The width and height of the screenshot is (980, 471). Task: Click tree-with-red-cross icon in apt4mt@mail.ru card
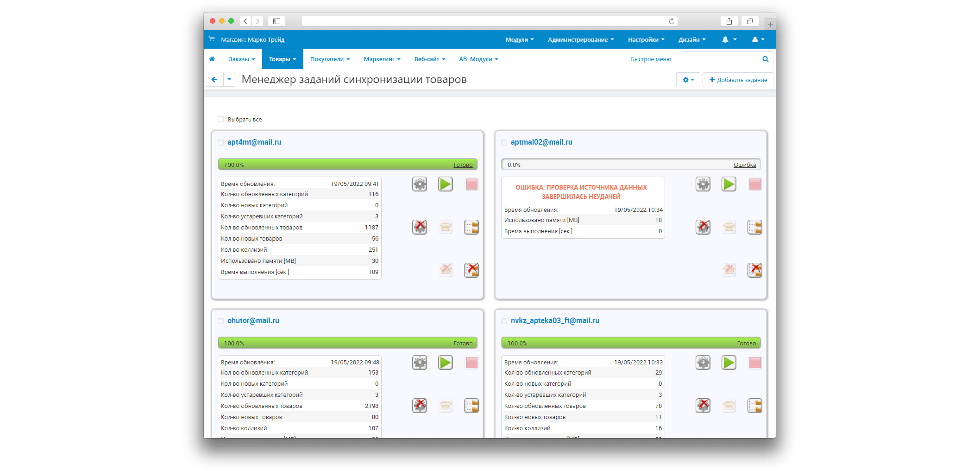tap(471, 269)
